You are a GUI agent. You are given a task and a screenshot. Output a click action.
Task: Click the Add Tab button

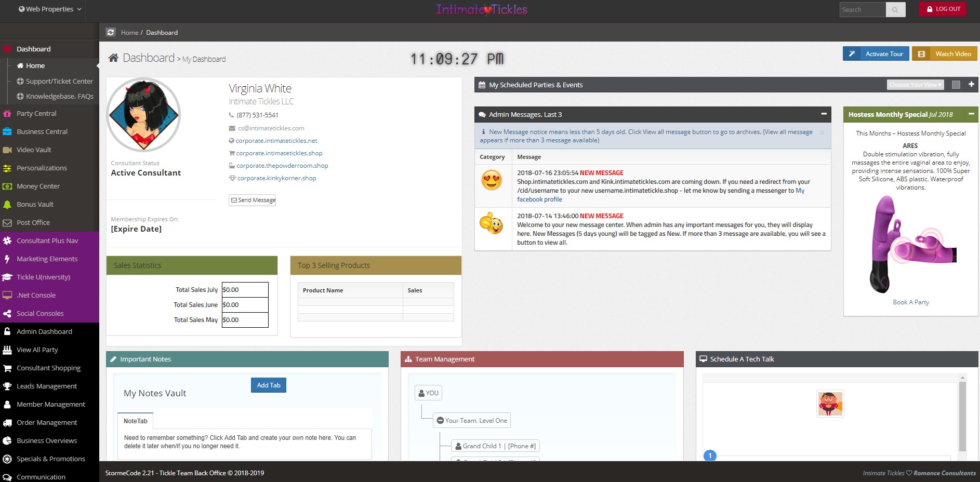[x=269, y=385]
